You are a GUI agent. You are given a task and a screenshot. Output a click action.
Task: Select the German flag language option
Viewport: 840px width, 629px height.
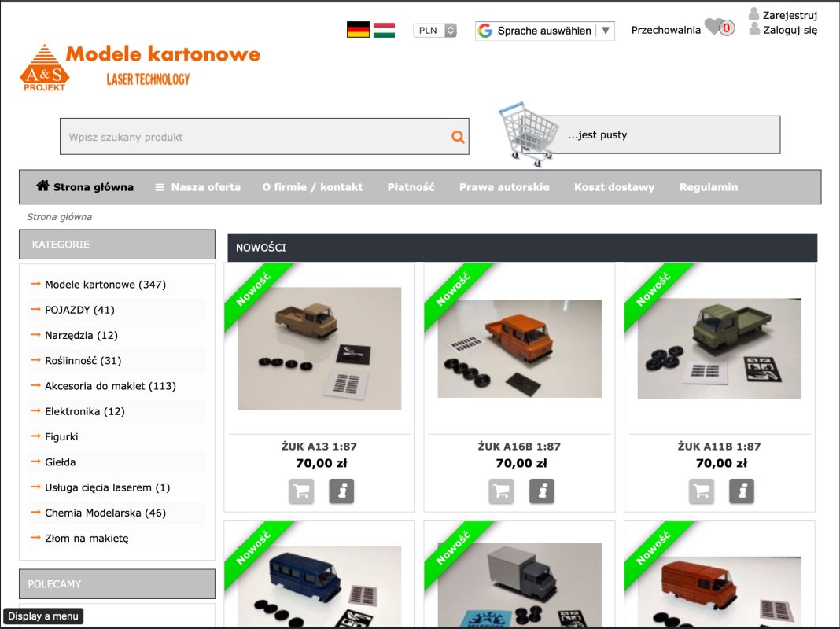359,28
